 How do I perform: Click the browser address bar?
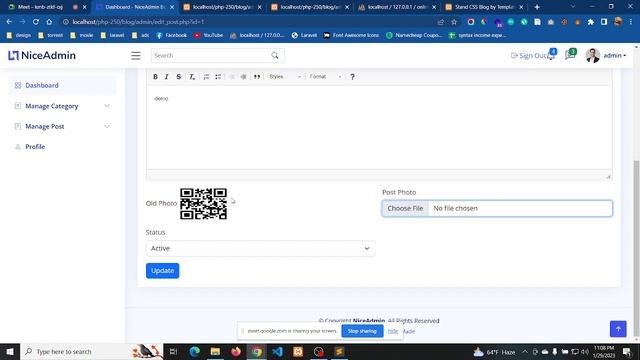coord(249,22)
